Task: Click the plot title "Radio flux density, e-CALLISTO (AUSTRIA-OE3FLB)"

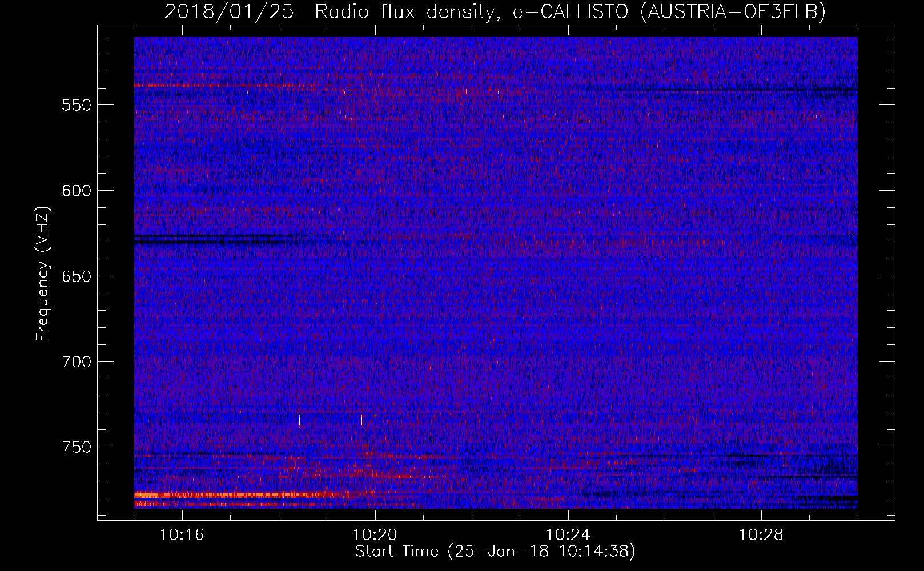Action: (x=570, y=11)
